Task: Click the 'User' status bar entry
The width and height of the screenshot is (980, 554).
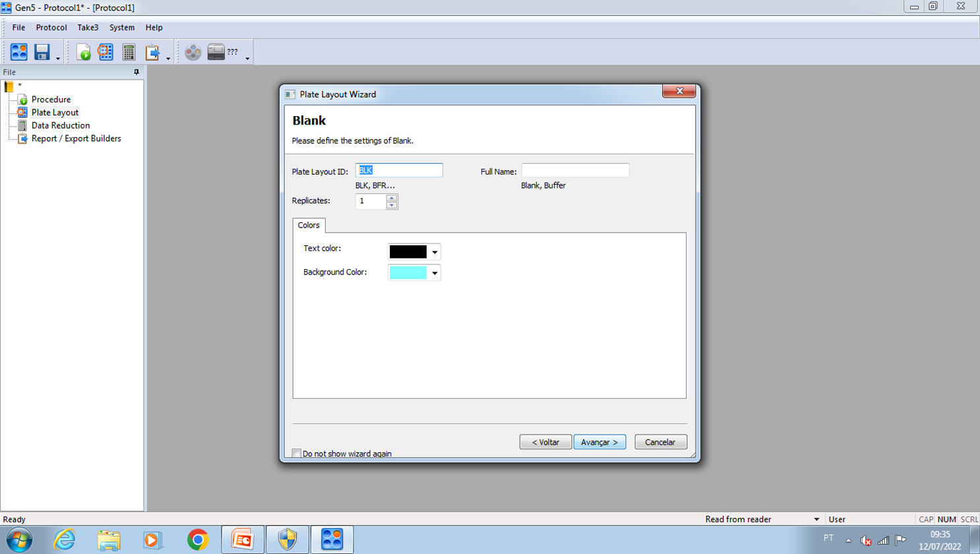Action: [837, 520]
